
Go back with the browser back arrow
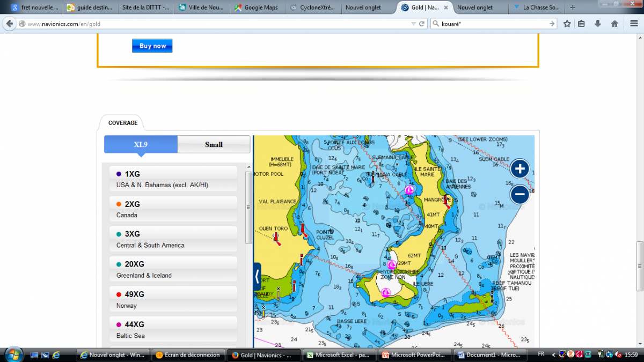pos(10,24)
